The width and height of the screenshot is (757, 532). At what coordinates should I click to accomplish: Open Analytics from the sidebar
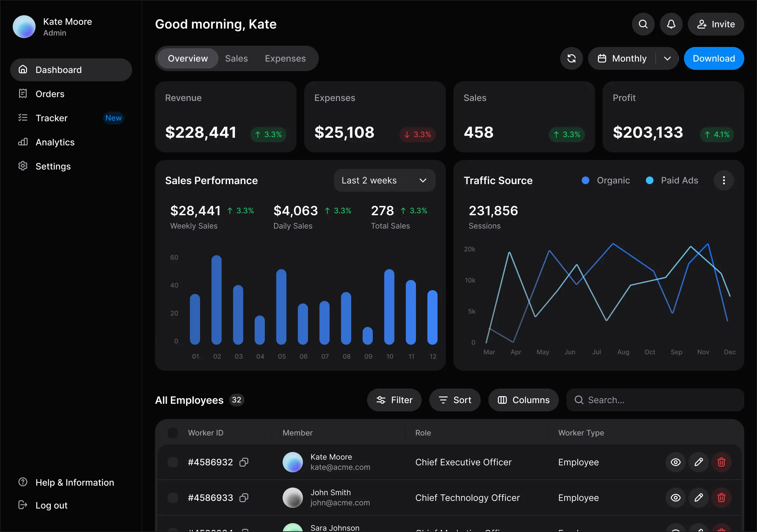pyautogui.click(x=55, y=142)
